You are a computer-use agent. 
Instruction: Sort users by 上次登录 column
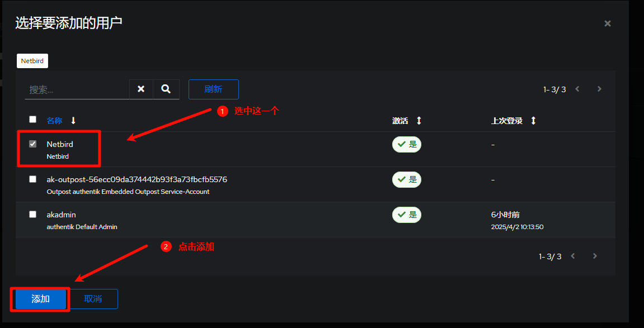(533, 121)
